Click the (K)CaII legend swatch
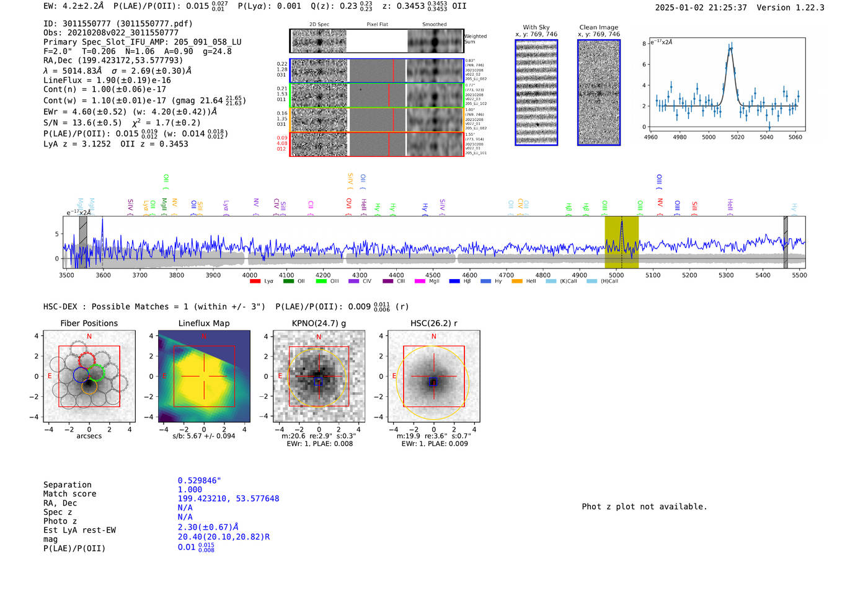This screenshot has width=868, height=591. pos(551,282)
